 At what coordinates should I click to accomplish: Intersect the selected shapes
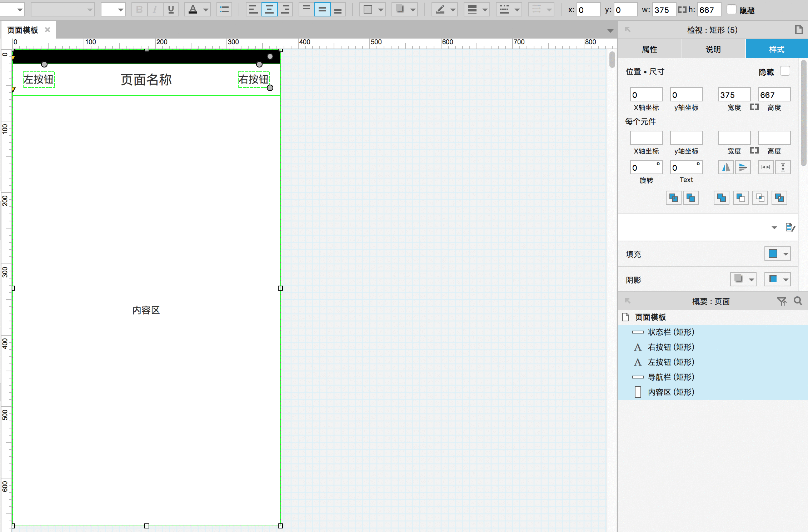[760, 198]
